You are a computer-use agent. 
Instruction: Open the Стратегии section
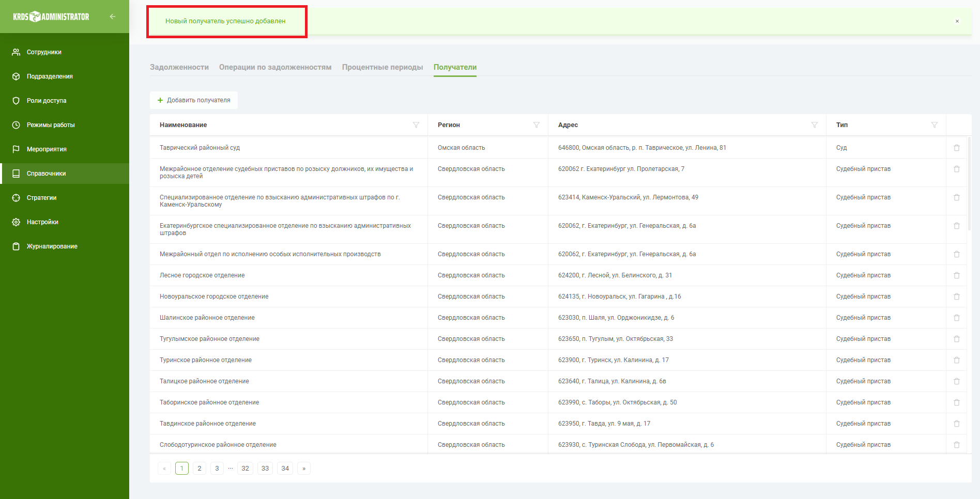point(65,198)
